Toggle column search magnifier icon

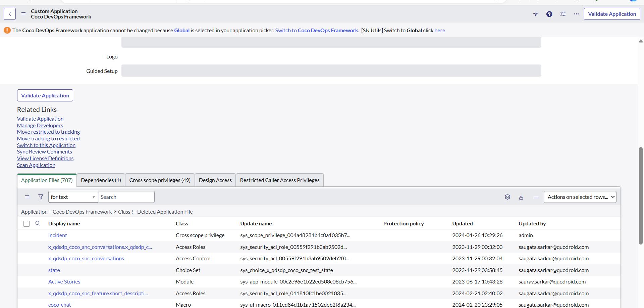click(38, 223)
